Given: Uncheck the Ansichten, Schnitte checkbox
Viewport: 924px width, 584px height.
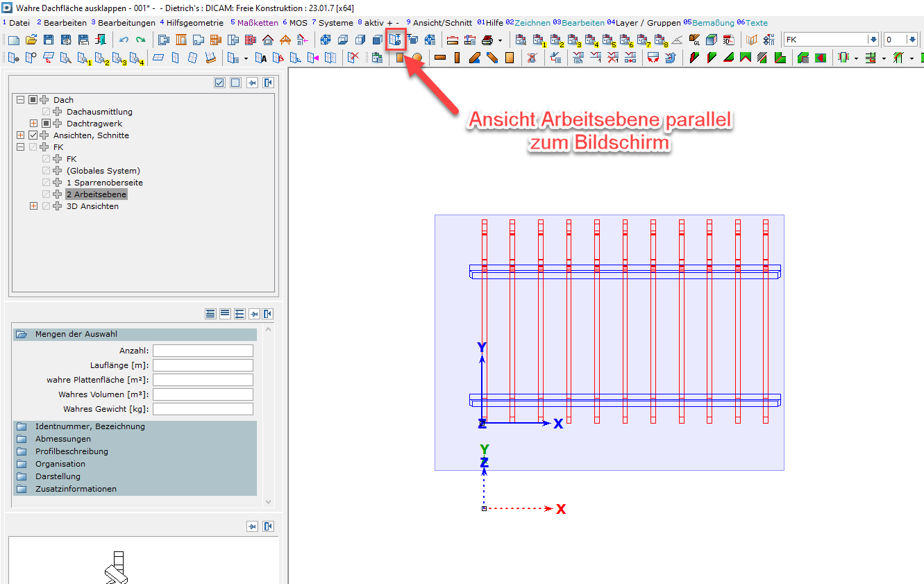Looking at the screenshot, I should point(33,135).
